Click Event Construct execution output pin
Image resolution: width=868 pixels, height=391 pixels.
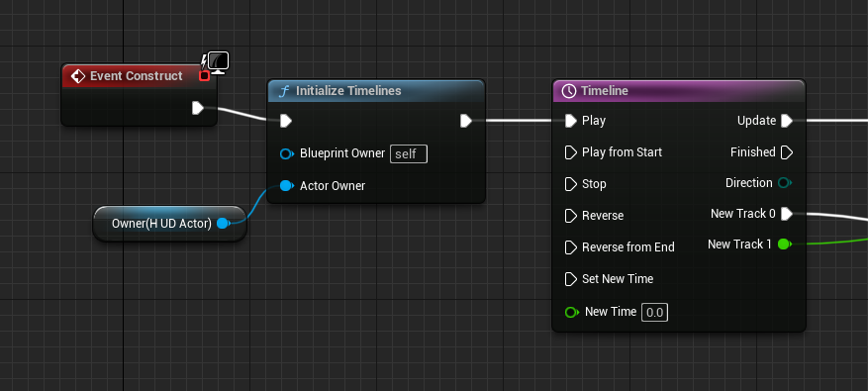[x=198, y=108]
